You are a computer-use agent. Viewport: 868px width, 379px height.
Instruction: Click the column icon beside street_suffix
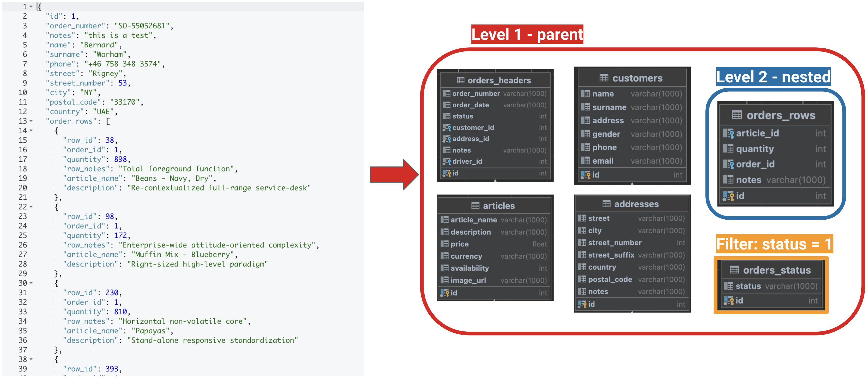click(582, 255)
